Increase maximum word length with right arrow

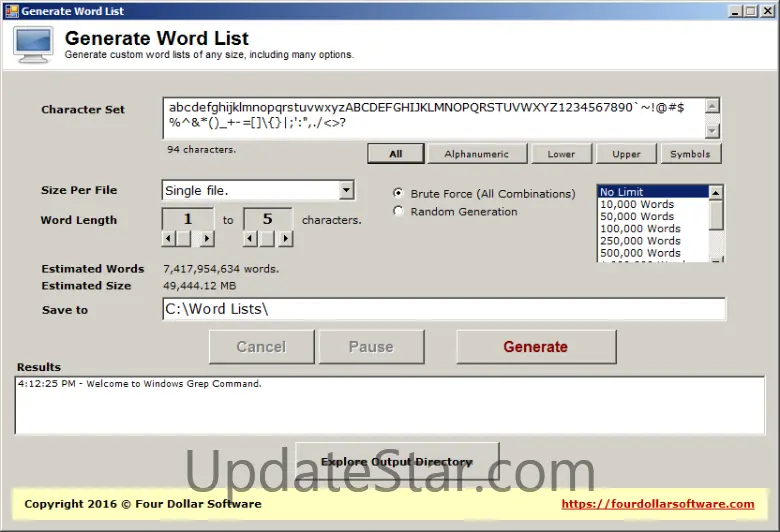286,239
